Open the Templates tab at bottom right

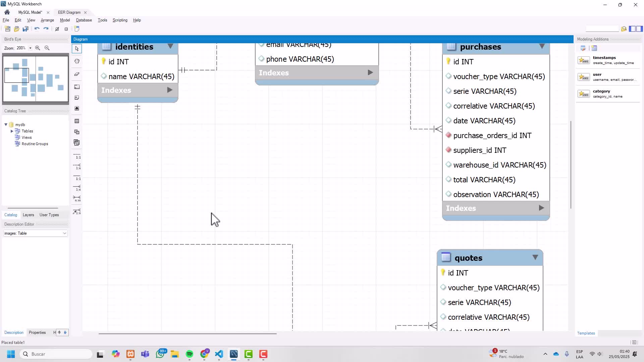pos(586,333)
